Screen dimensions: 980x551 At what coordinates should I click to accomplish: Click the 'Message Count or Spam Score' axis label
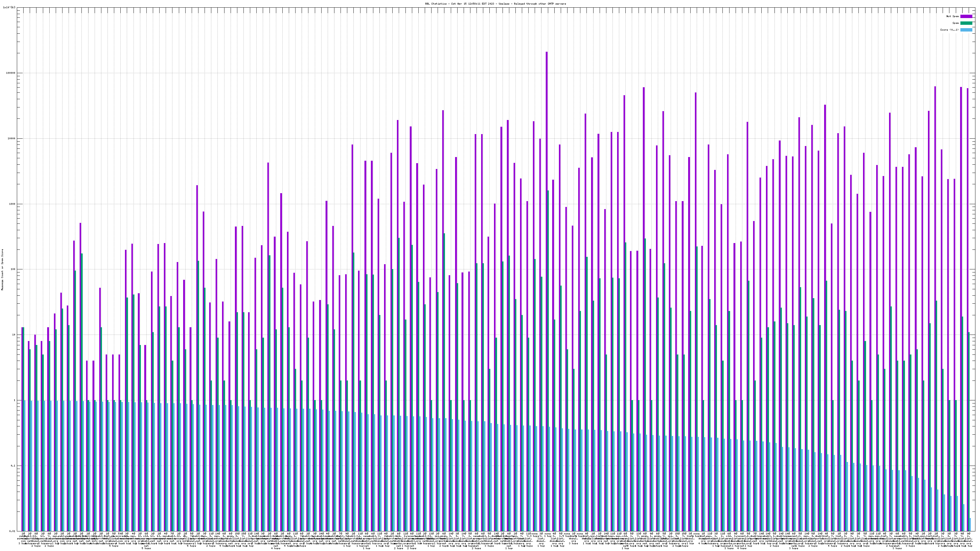2,270
